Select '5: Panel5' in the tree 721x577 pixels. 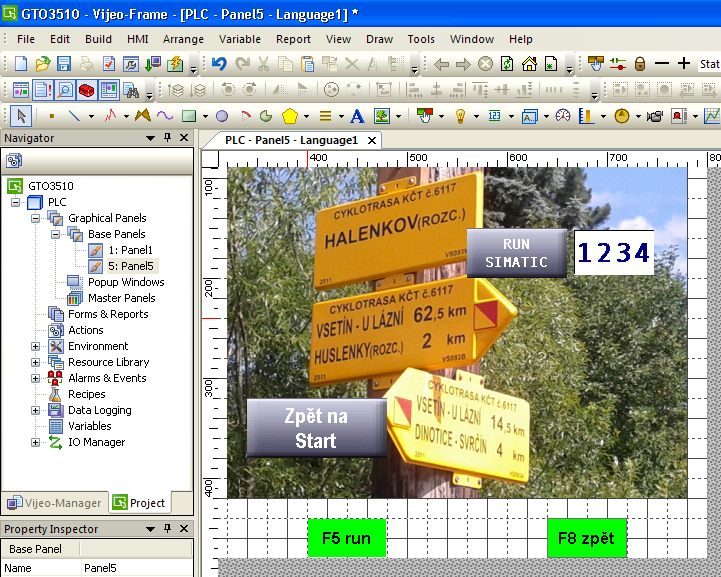click(x=131, y=266)
